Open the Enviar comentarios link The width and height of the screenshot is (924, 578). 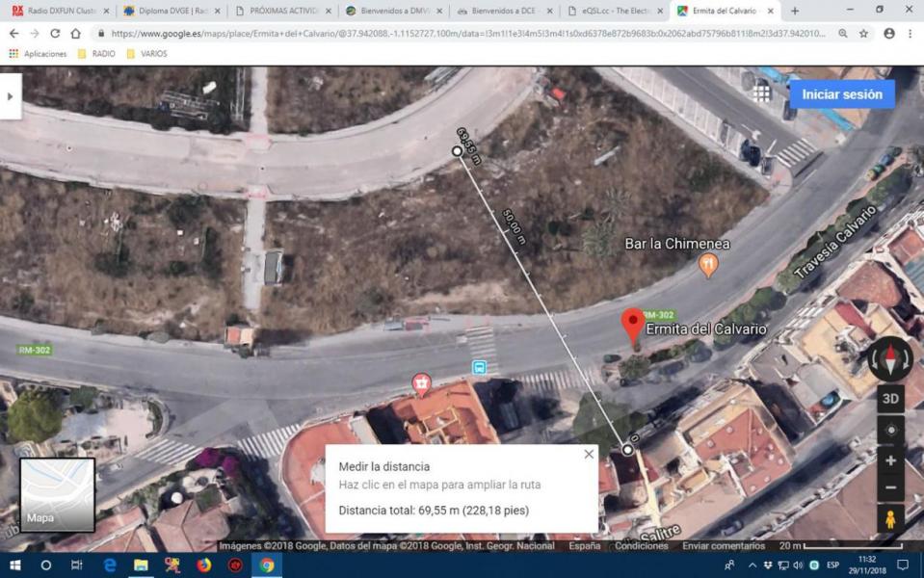tap(716, 545)
